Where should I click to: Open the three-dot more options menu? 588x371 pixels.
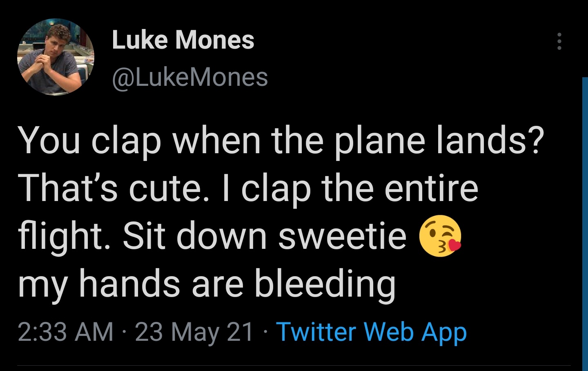559,41
